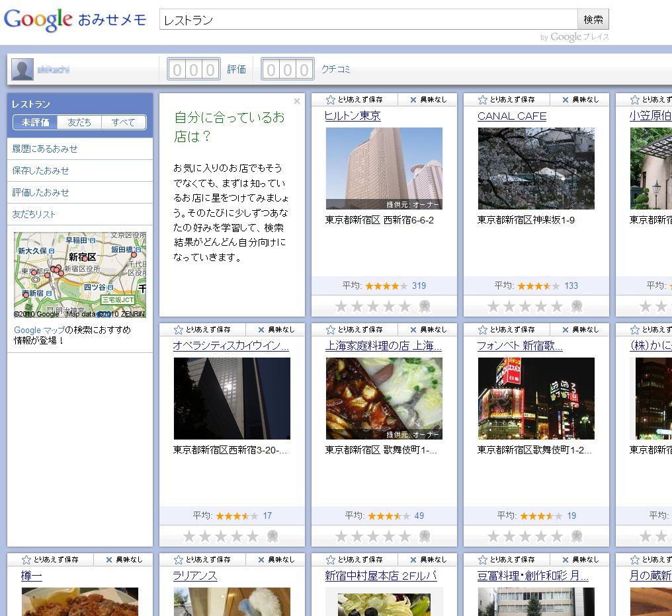Mark オペラシティスカイウイン as 興味なし
672x616 pixels.
[x=276, y=329]
